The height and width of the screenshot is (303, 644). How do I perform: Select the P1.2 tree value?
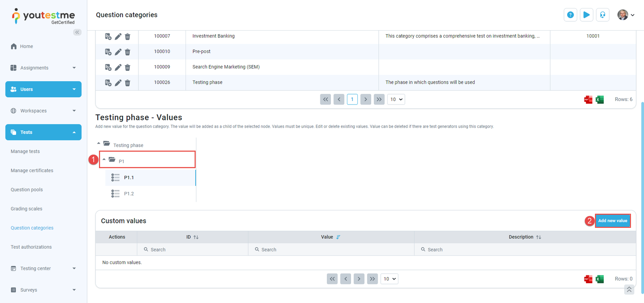click(x=129, y=194)
